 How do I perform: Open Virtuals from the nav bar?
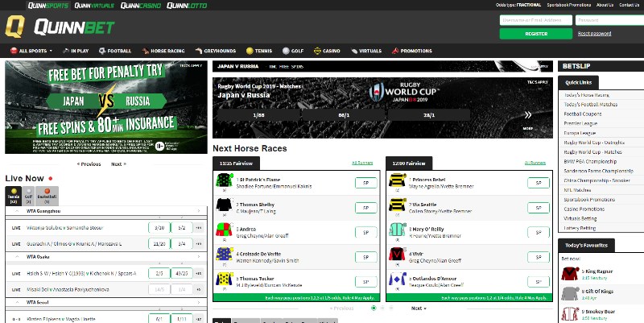[366, 51]
